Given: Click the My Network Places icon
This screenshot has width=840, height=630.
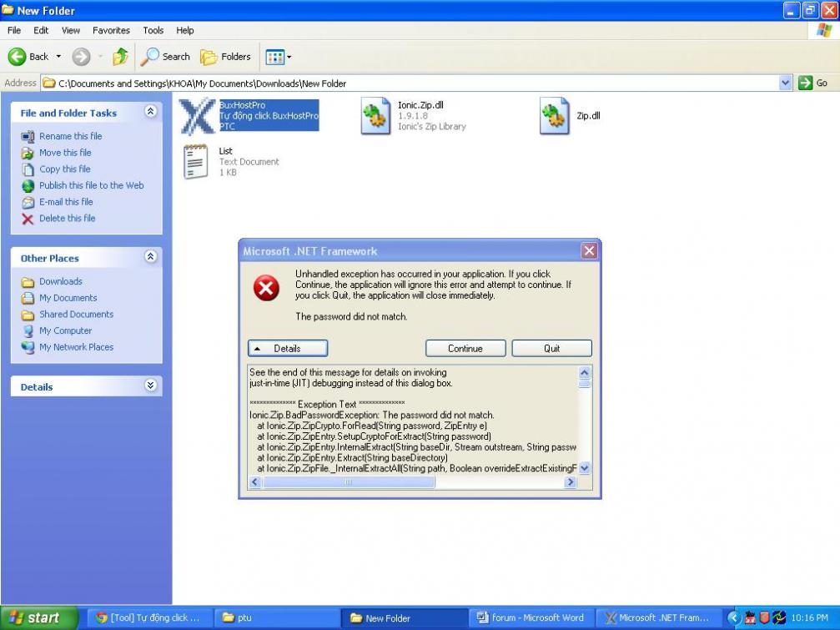Looking at the screenshot, I should coord(28,348).
